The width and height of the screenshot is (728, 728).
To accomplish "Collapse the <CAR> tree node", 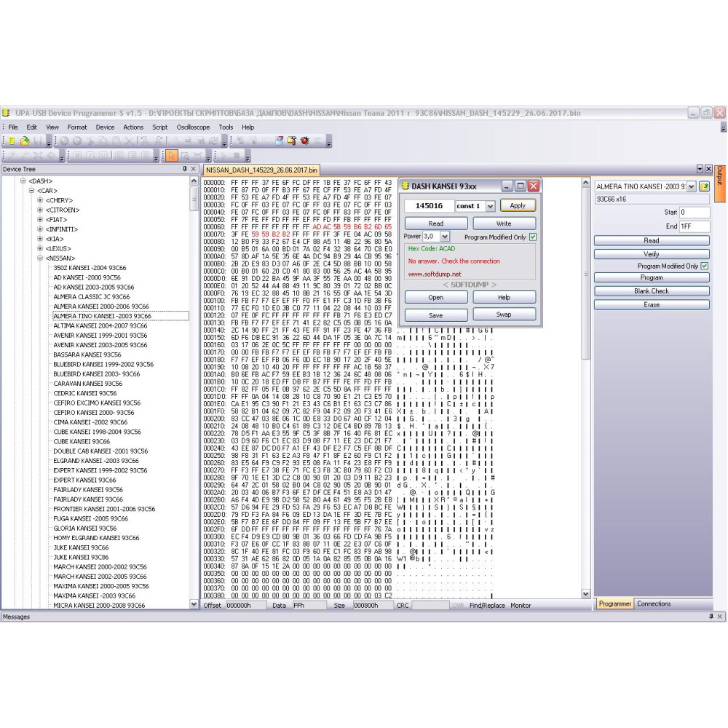I will coord(31,191).
